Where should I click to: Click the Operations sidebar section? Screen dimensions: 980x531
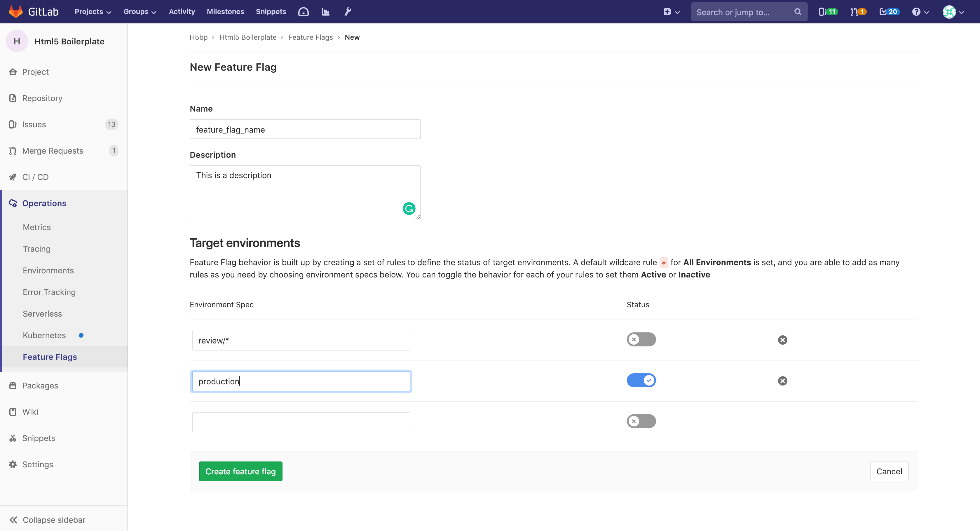coord(44,203)
